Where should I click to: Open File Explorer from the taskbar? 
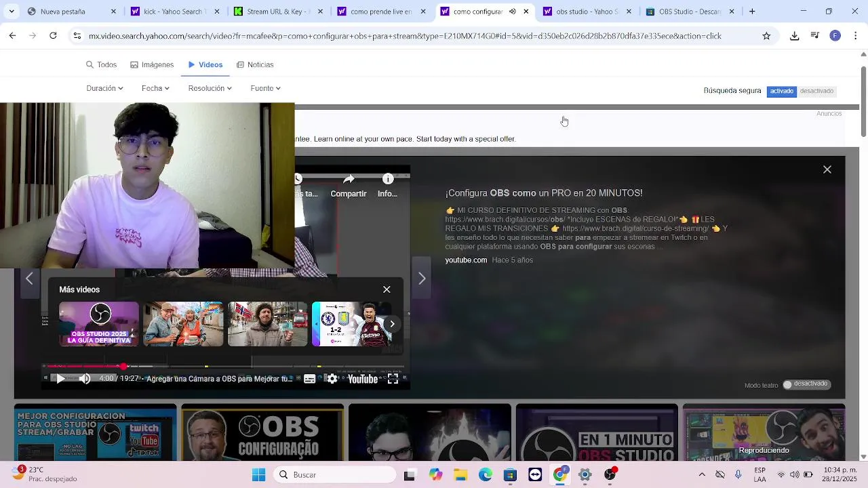pos(460,475)
